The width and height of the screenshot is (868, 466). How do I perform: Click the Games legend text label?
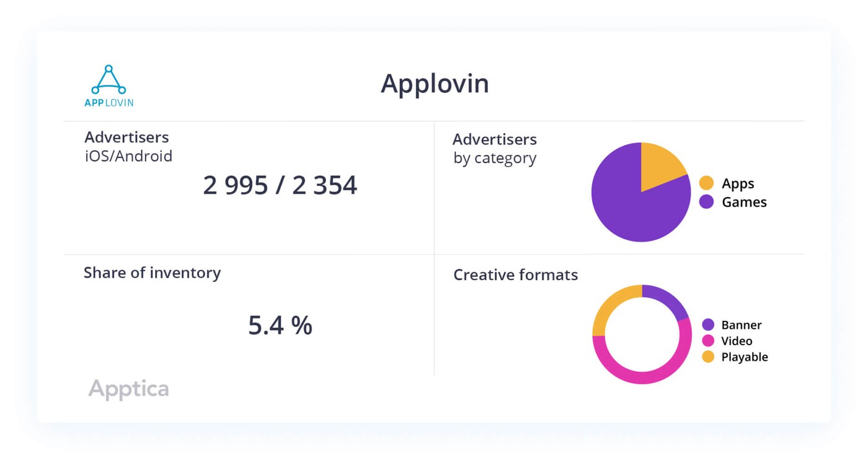pos(744,202)
